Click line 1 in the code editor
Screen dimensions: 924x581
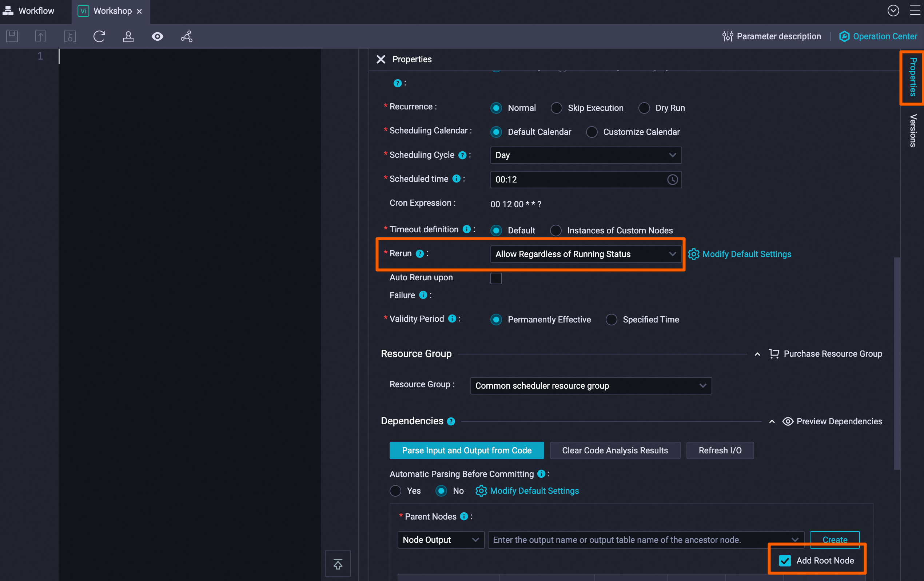pos(190,56)
